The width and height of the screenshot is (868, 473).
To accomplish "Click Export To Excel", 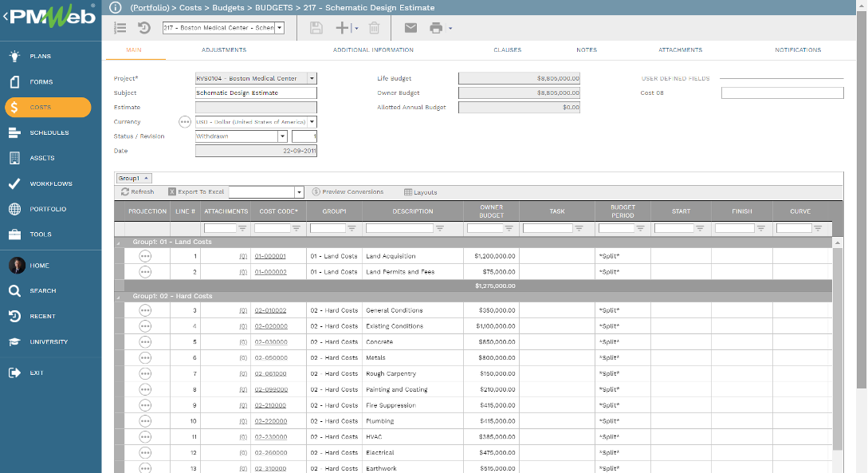I will click(x=196, y=191).
